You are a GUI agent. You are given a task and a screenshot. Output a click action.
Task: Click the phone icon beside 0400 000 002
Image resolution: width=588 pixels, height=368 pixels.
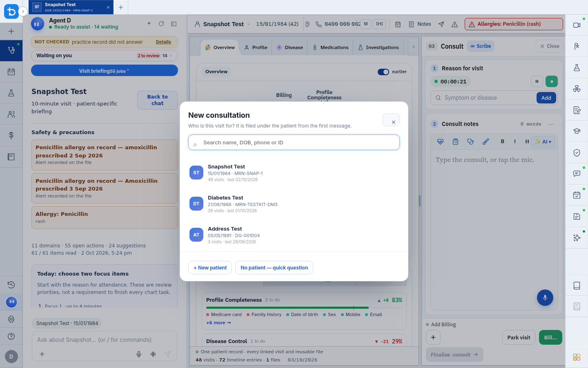(318, 24)
